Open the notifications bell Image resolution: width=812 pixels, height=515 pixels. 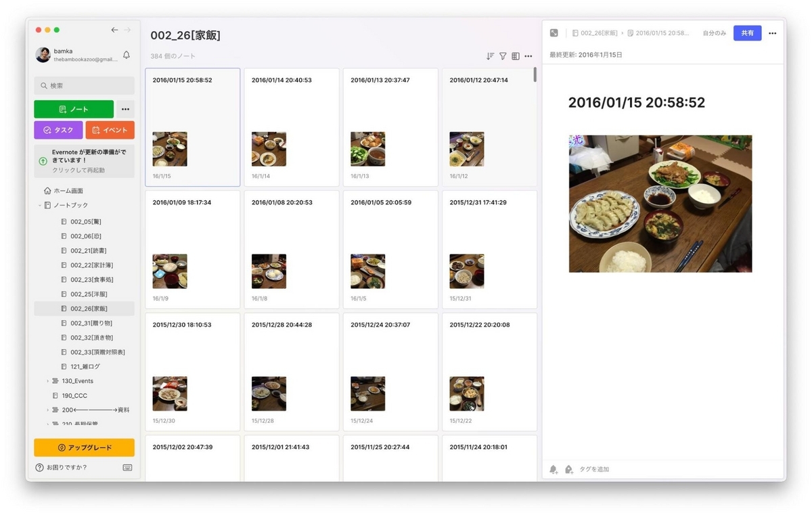pyautogui.click(x=126, y=55)
